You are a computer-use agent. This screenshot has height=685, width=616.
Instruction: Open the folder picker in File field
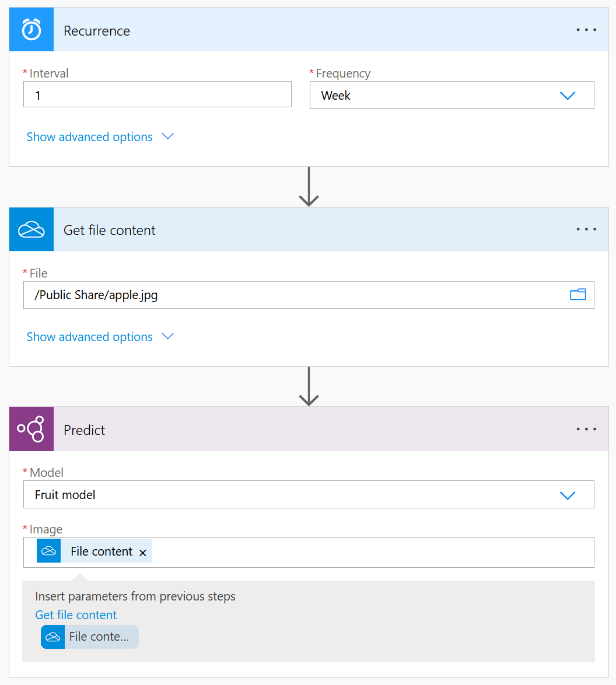click(x=578, y=294)
